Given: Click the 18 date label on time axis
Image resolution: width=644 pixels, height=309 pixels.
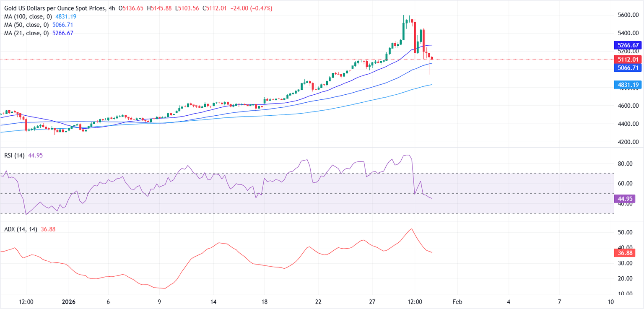Looking at the screenshot, I should point(264,301).
